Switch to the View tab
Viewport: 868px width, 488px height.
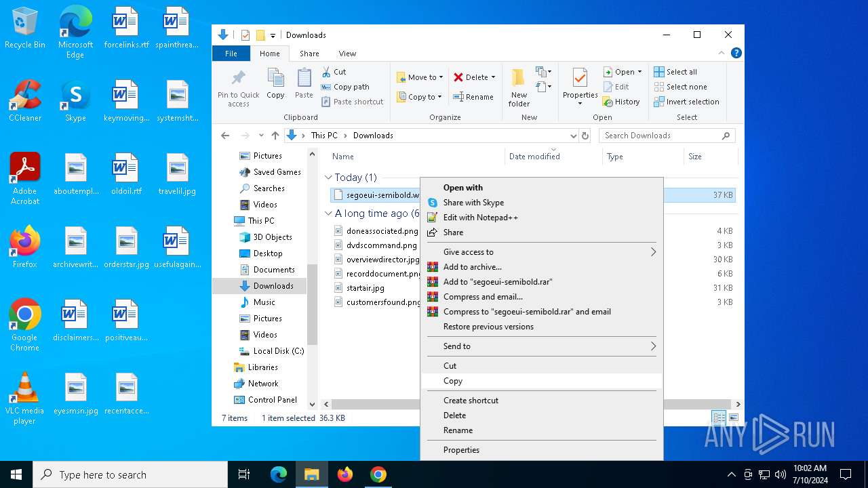click(347, 54)
